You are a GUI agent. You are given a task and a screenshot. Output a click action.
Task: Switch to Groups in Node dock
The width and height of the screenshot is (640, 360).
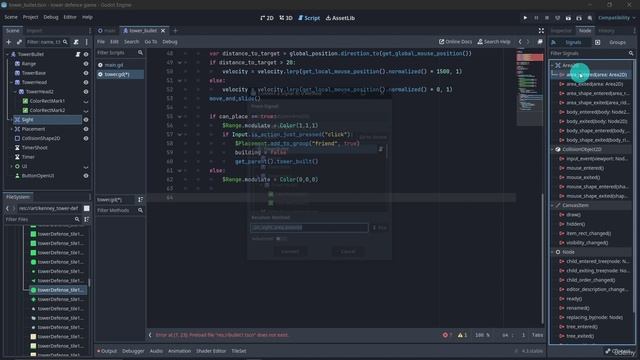tap(617, 42)
